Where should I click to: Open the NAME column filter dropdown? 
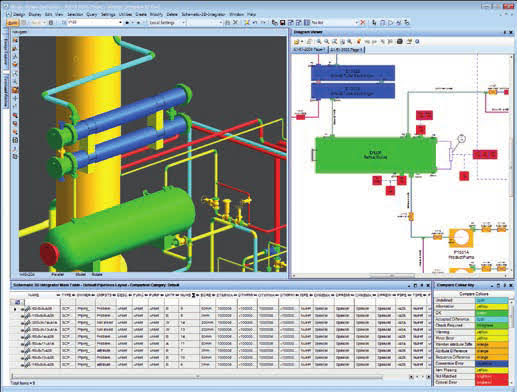[x=58, y=295]
